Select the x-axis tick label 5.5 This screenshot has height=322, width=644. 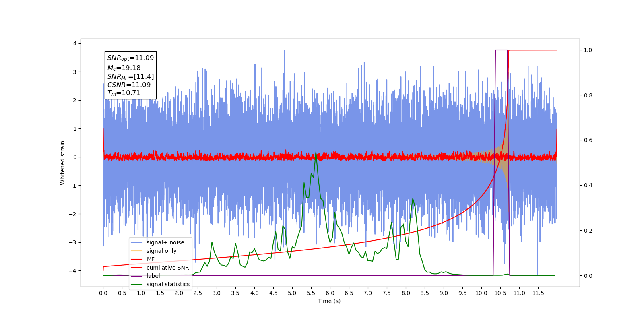(311, 293)
